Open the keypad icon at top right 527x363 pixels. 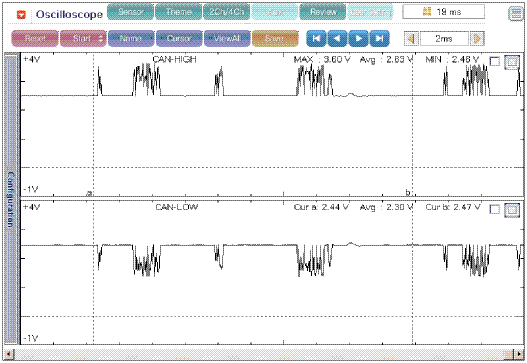tap(516, 14)
